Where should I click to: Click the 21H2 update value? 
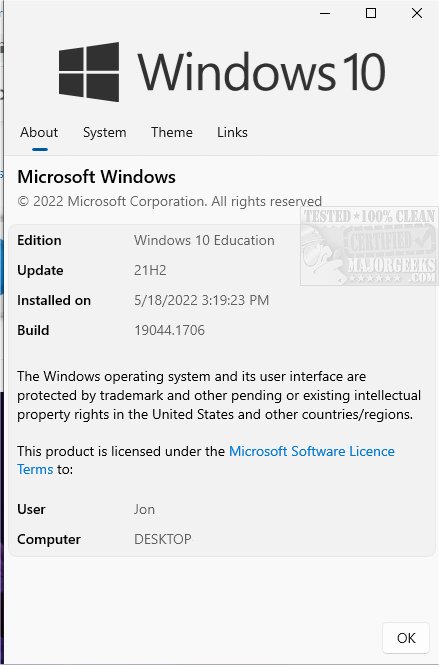(x=150, y=271)
